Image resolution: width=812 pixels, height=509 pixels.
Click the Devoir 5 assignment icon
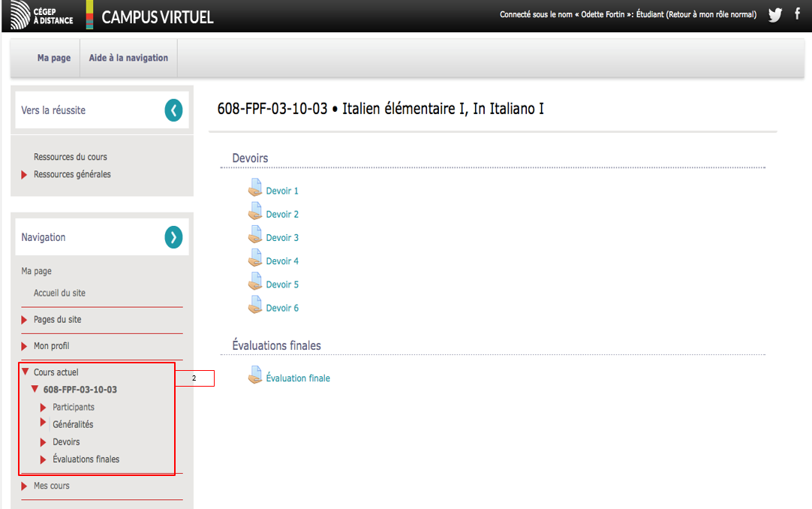[x=255, y=283]
